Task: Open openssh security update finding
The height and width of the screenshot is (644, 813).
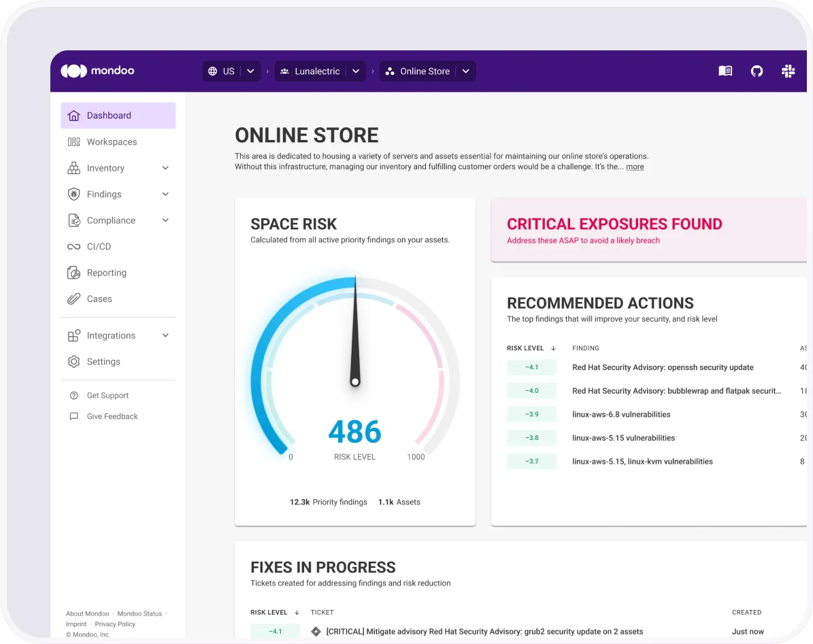Action: 663,367
